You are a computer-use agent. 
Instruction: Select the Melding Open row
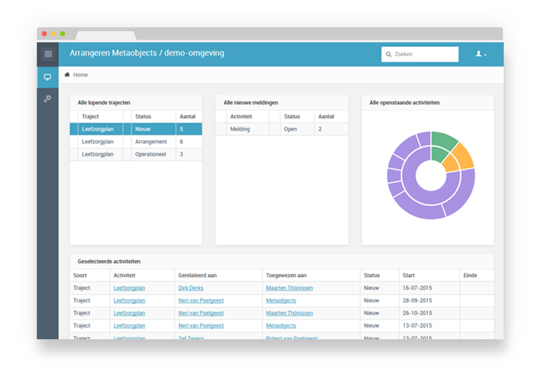point(282,129)
